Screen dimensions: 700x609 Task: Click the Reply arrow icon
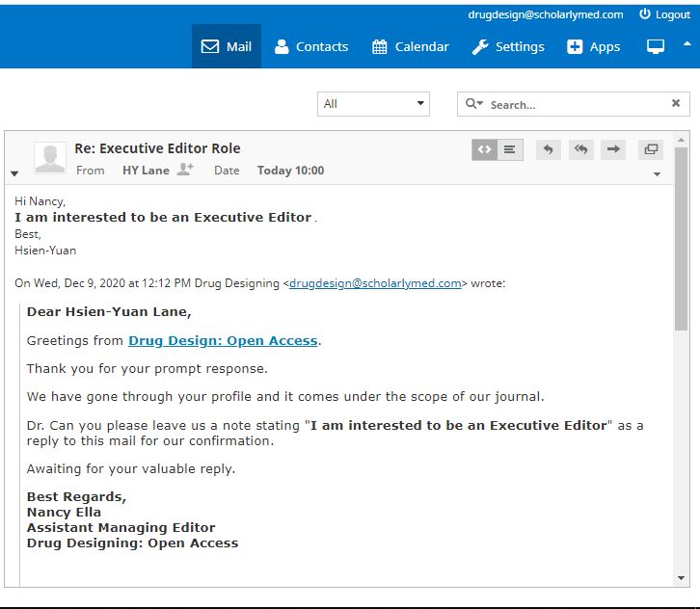548,149
